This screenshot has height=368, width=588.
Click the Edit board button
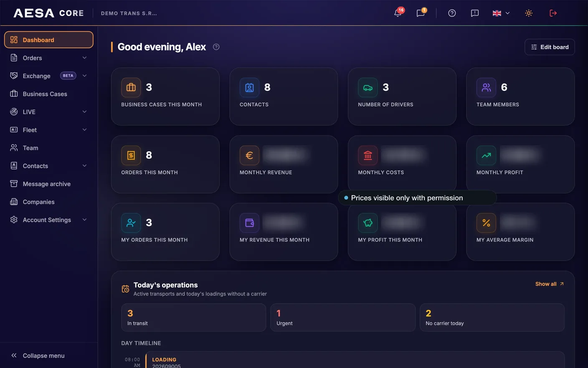550,47
